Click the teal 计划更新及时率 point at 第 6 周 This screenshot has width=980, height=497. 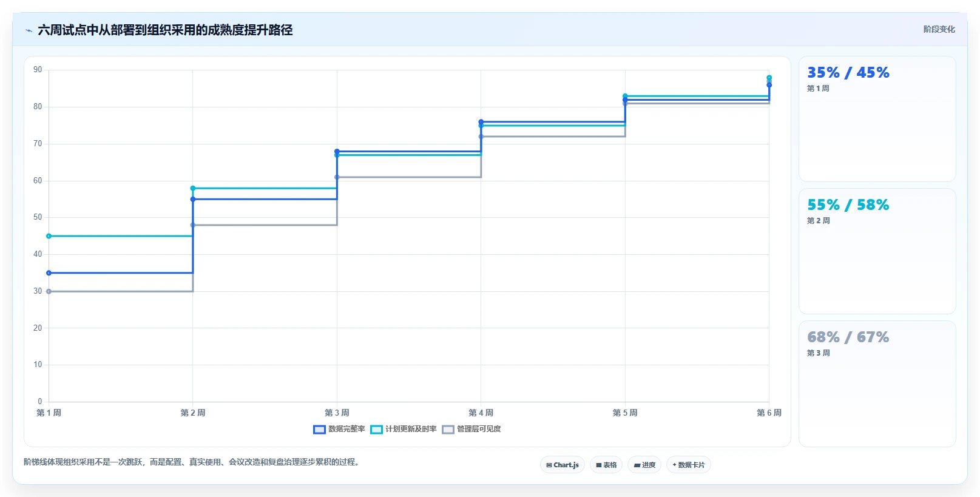click(769, 78)
